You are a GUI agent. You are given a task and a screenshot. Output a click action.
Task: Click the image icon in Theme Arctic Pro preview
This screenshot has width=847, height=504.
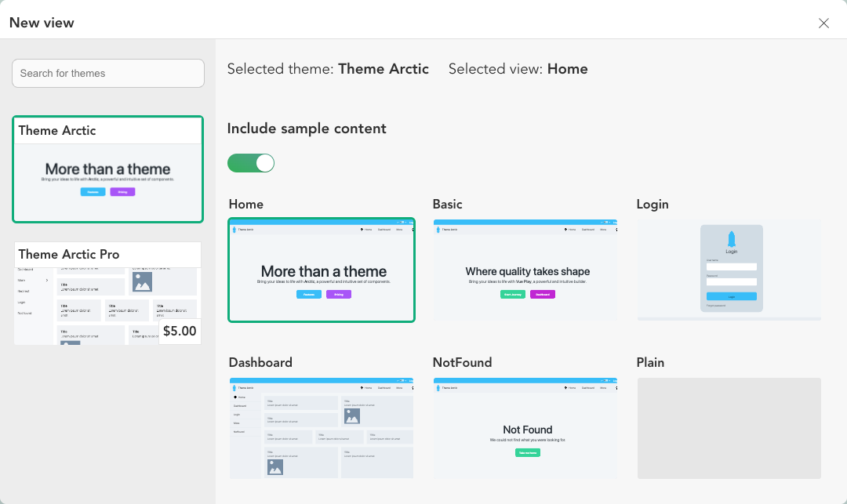tap(142, 281)
